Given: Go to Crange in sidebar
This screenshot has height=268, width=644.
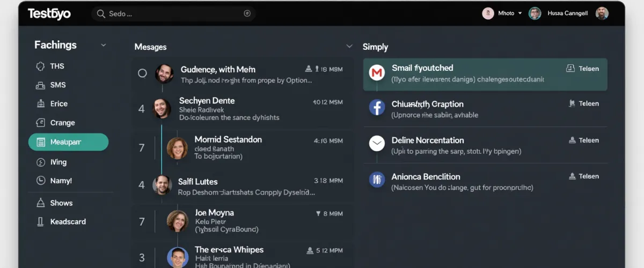Looking at the screenshot, I should pyautogui.click(x=62, y=123).
